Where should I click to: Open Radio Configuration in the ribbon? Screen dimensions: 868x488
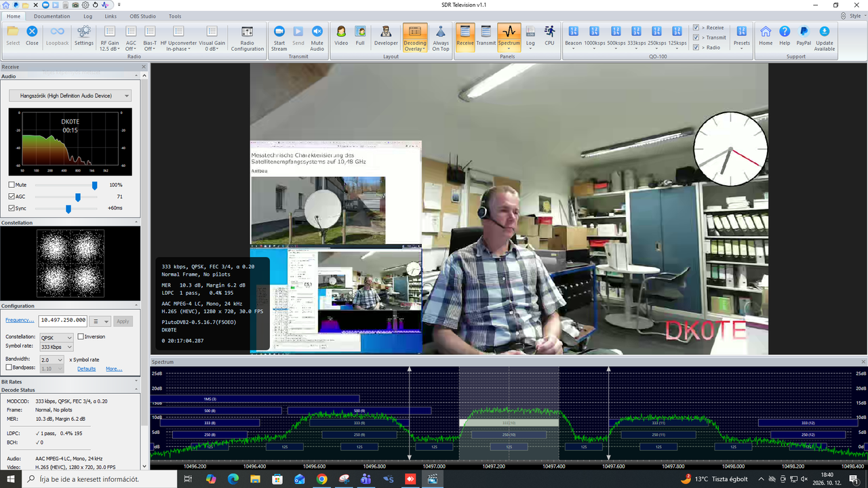pos(247,38)
